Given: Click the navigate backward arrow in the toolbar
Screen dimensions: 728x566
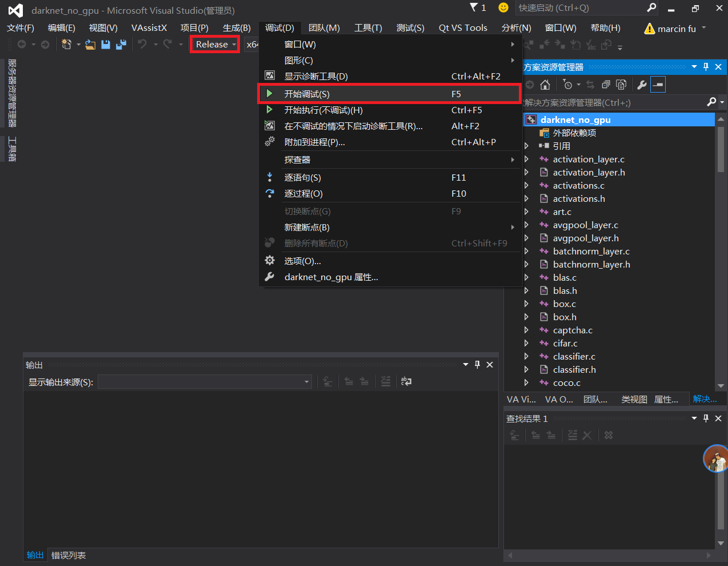Looking at the screenshot, I should (x=22, y=44).
